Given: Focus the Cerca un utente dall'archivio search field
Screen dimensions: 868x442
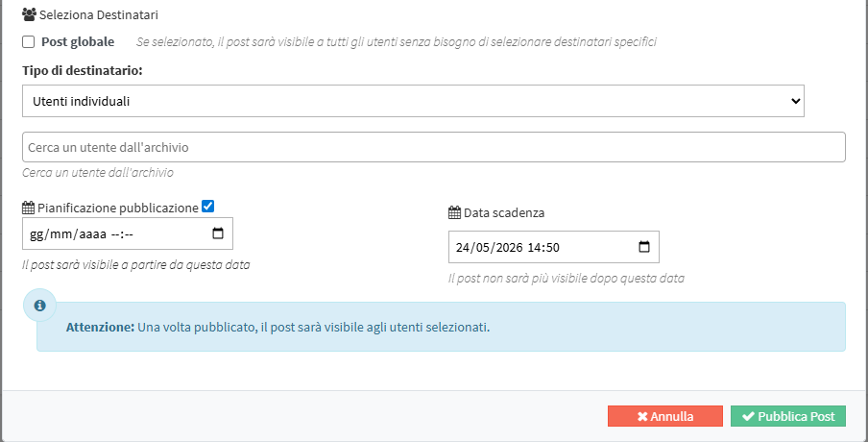Looking at the screenshot, I should coord(433,147).
